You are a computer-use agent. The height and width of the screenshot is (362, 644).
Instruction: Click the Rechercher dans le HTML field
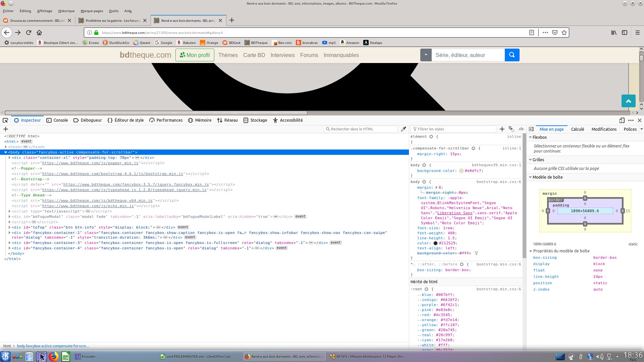click(x=361, y=129)
